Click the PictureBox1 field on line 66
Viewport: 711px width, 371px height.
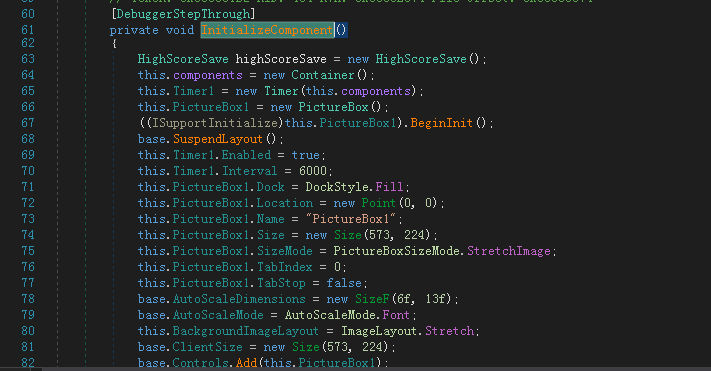click(x=210, y=107)
